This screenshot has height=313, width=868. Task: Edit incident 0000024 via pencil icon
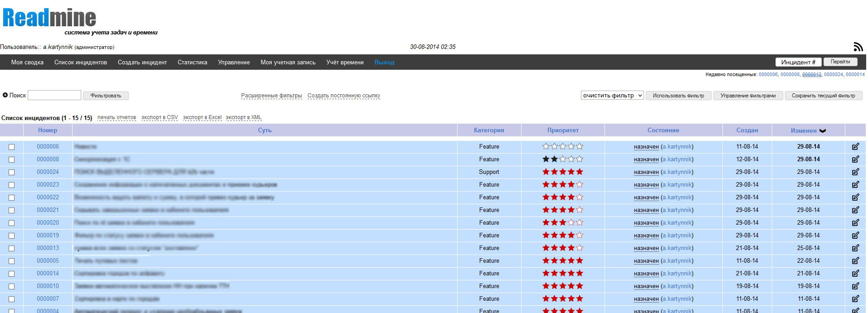point(855,172)
